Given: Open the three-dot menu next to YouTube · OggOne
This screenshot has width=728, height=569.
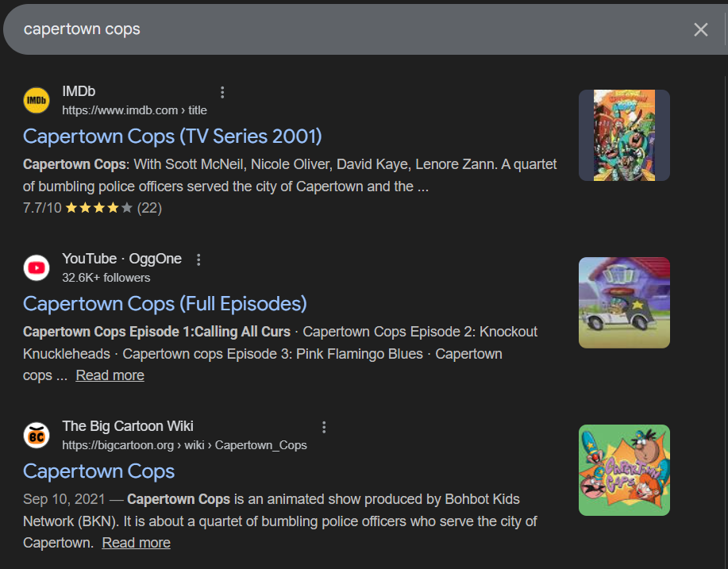Looking at the screenshot, I should coord(198,260).
